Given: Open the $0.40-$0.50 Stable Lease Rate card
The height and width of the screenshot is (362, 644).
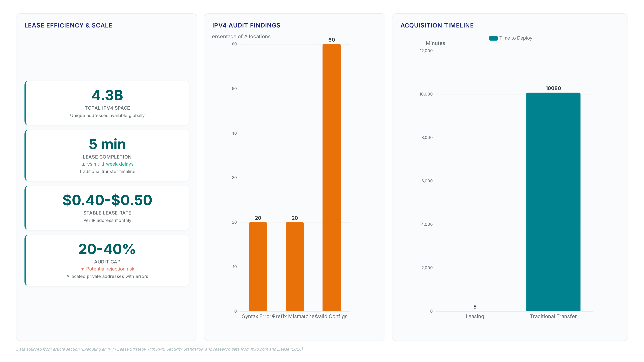Looking at the screenshot, I should (107, 208).
